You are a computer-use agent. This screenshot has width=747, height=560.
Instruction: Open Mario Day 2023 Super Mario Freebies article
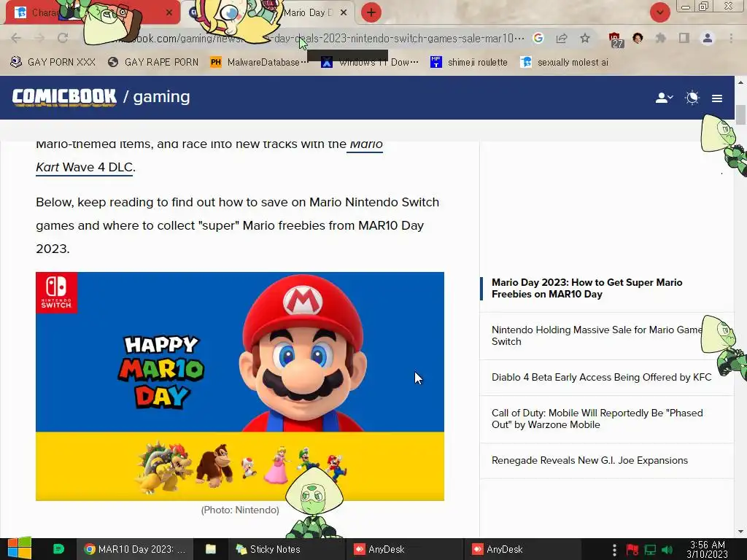click(x=587, y=288)
